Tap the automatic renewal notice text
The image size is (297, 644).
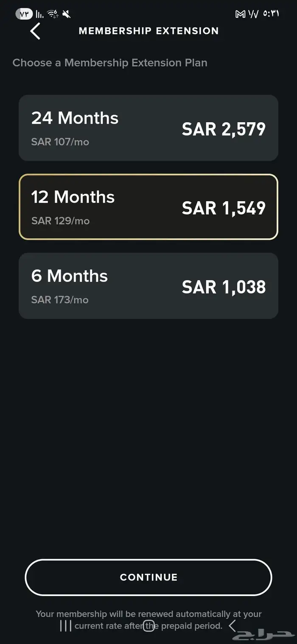148,614
